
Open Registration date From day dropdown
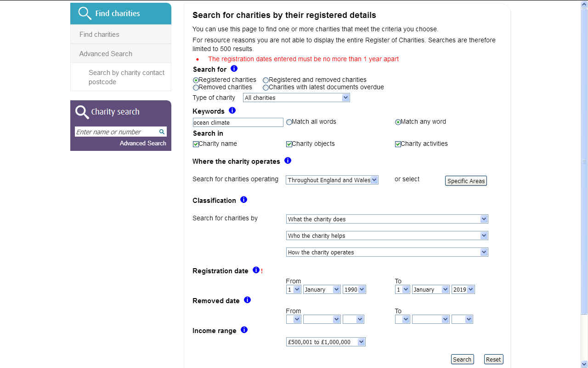pyautogui.click(x=294, y=289)
